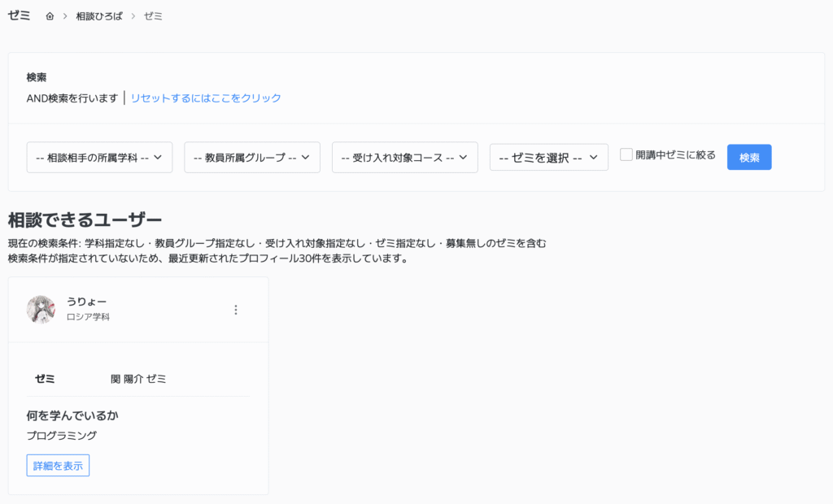The width and height of the screenshot is (833, 504).
Task: Open the ゼミを選択 dropdown
Action: [548, 158]
